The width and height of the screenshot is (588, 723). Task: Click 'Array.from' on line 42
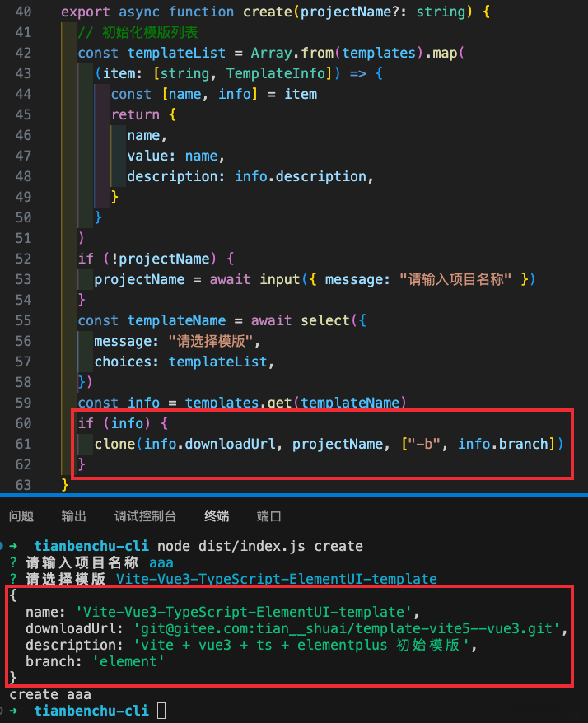[292, 53]
